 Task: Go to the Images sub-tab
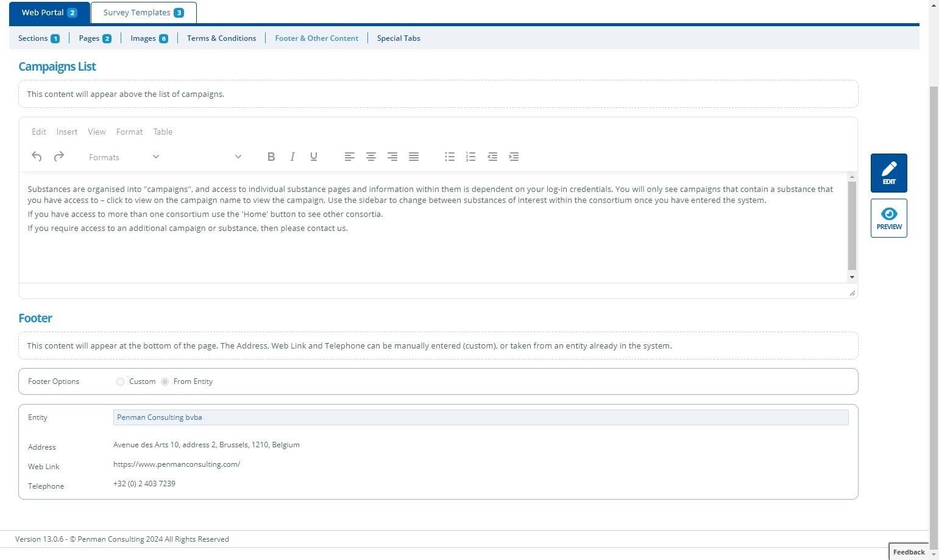click(x=149, y=38)
